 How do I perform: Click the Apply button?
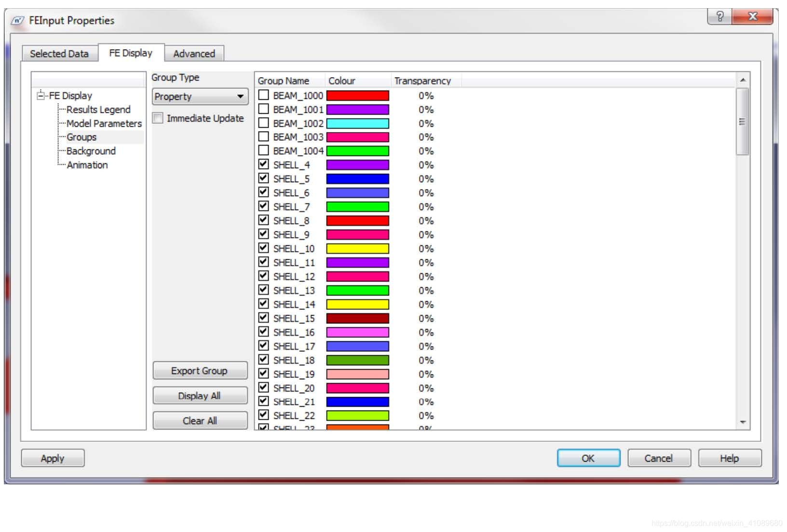click(x=53, y=458)
